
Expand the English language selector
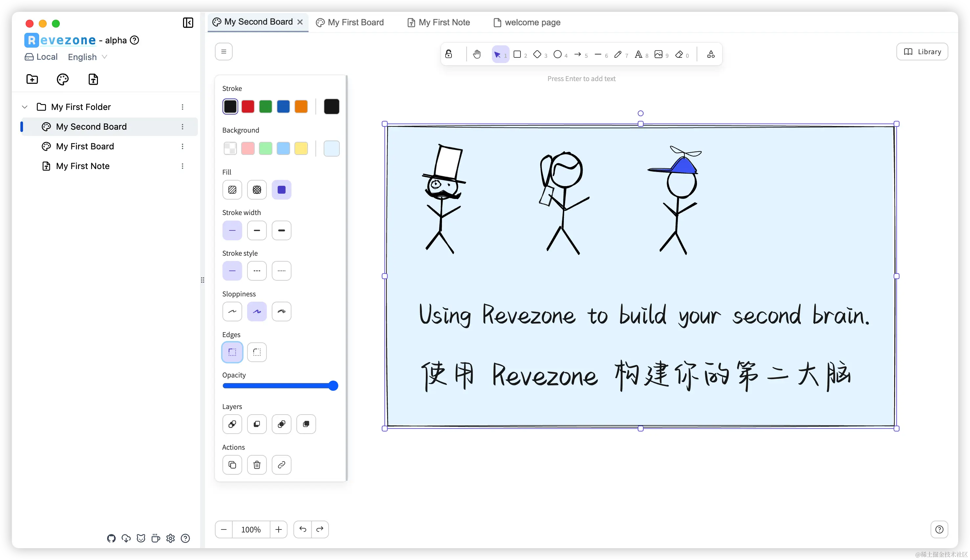[87, 57]
